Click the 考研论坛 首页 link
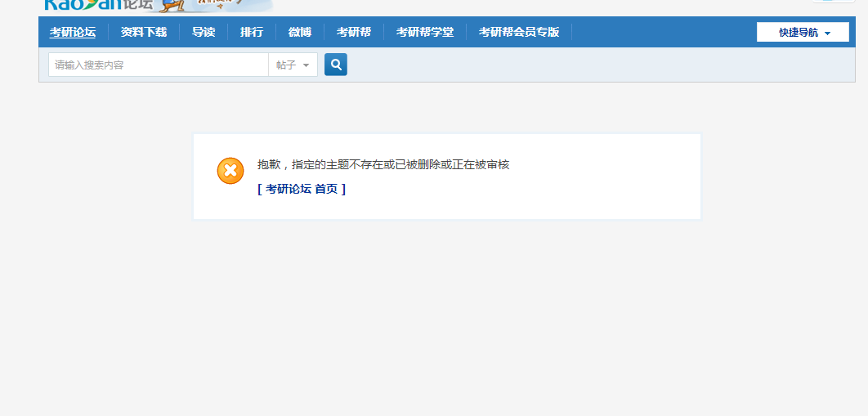This screenshot has height=416, width=868. pyautogui.click(x=302, y=189)
